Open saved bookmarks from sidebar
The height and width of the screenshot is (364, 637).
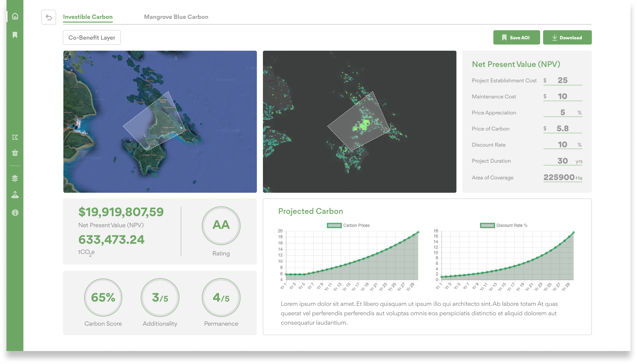point(15,35)
